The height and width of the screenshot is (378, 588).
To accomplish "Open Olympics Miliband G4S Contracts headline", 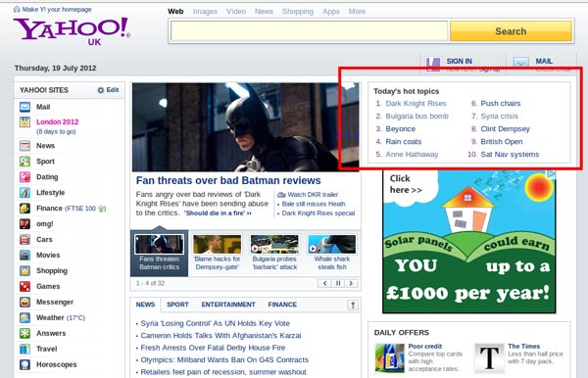I will point(224,360).
